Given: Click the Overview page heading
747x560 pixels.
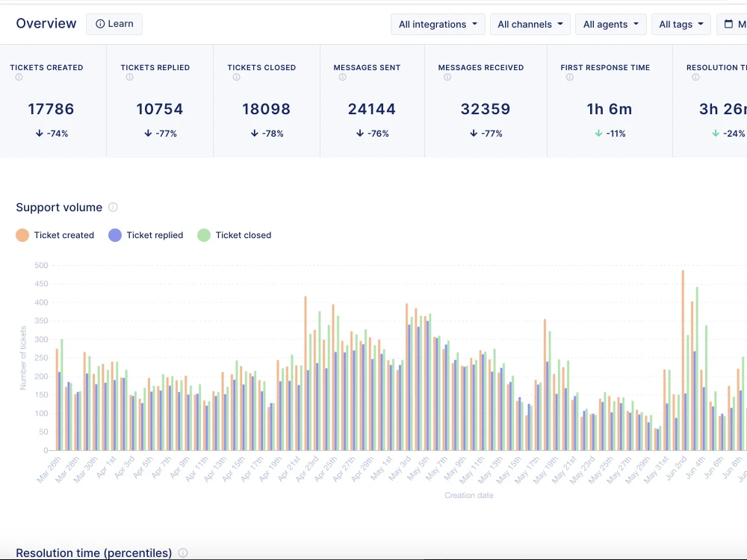Looking at the screenshot, I should 46,23.
